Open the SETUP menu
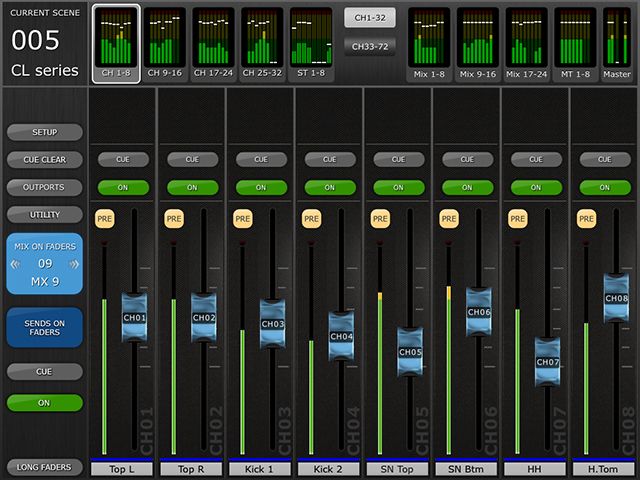640x480 pixels. (x=44, y=132)
